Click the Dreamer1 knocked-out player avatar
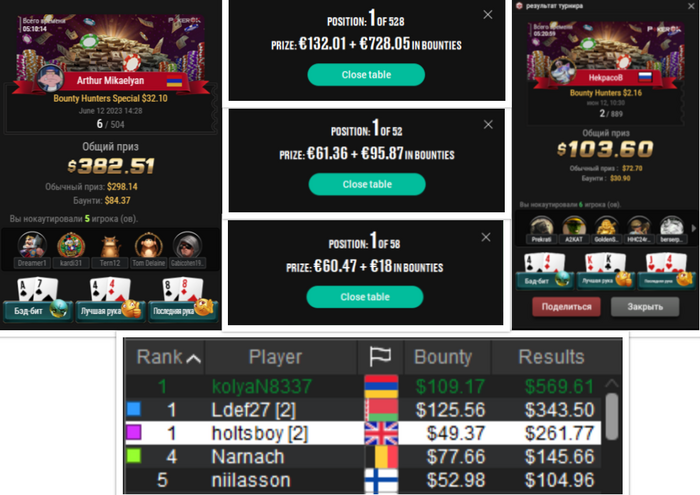 point(32,245)
